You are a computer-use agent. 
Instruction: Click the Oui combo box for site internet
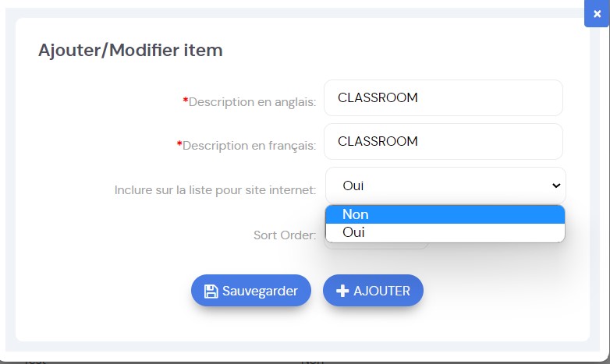pos(445,186)
